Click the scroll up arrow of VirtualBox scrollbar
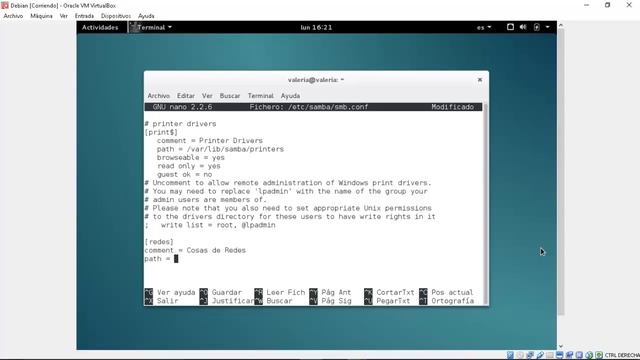The width and height of the screenshot is (640, 360). 561,25
